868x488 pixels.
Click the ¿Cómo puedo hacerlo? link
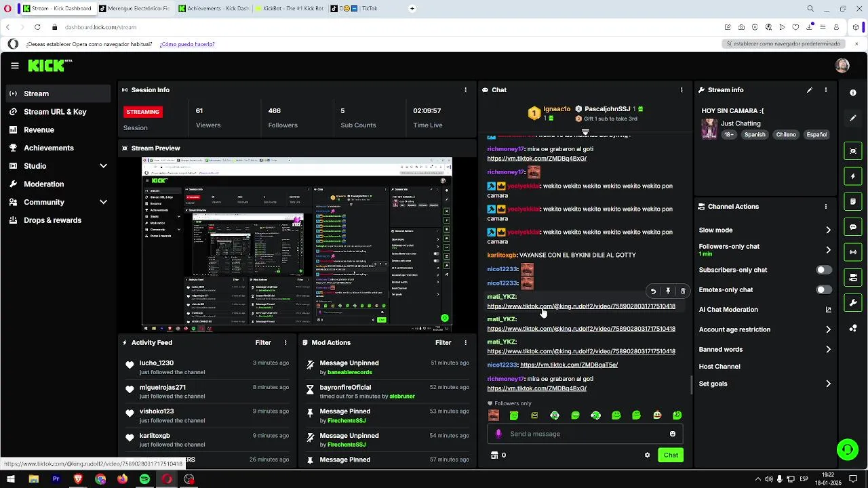coord(187,44)
